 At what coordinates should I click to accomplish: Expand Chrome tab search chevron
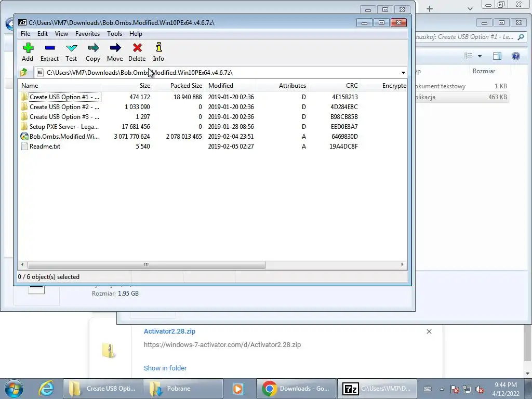point(470,9)
